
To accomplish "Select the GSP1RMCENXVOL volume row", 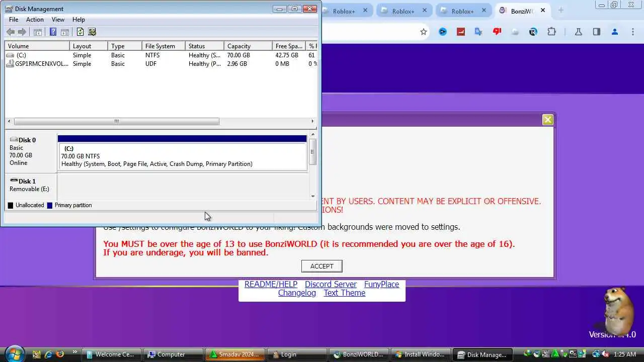I will pos(161,64).
